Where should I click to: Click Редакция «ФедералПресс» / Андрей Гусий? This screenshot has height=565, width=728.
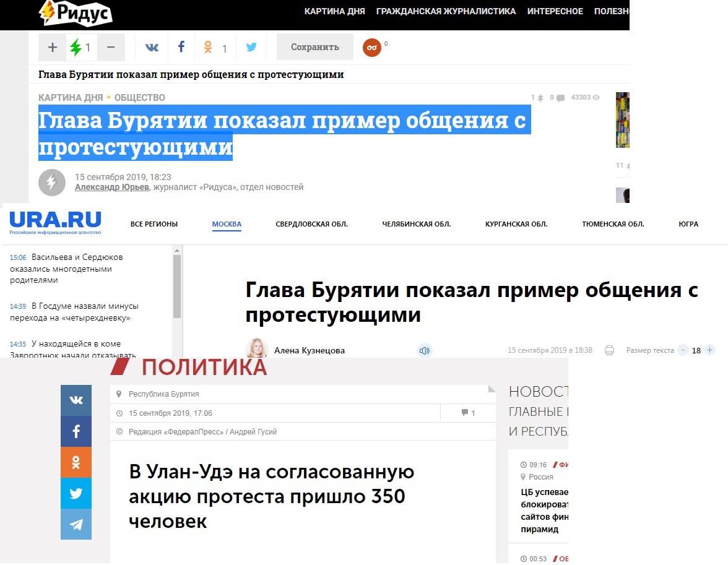pos(202,432)
